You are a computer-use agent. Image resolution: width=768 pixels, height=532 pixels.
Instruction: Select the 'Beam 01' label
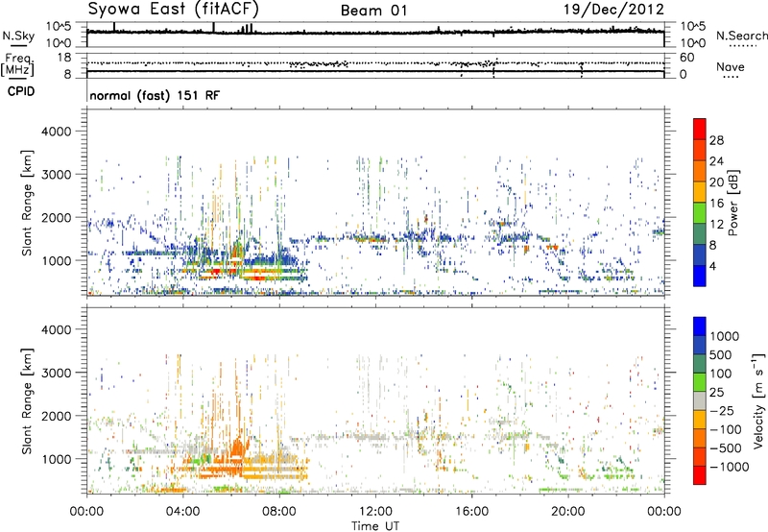click(x=374, y=11)
